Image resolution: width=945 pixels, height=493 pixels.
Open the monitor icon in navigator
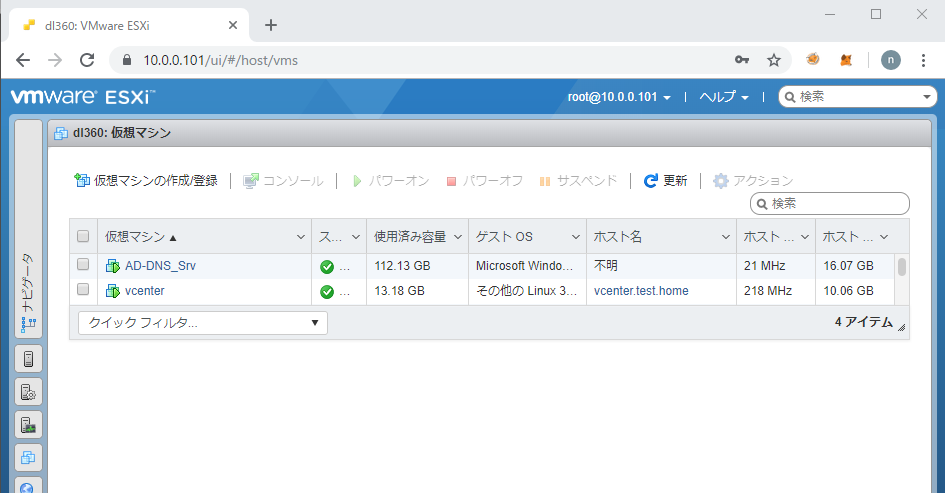coord(28,425)
